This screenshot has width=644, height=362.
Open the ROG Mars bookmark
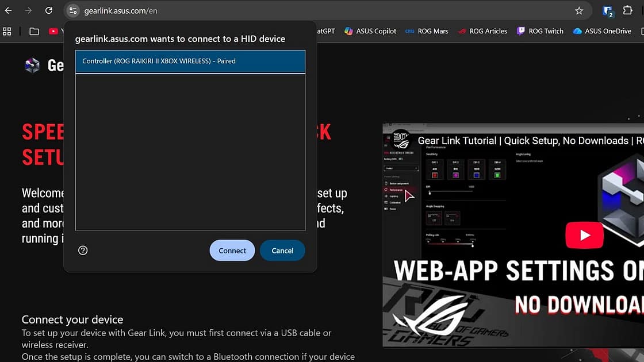click(x=427, y=31)
